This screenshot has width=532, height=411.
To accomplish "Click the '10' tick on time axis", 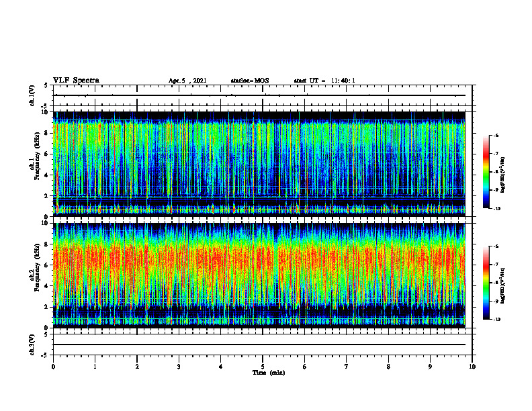I will pyautogui.click(x=472, y=367).
